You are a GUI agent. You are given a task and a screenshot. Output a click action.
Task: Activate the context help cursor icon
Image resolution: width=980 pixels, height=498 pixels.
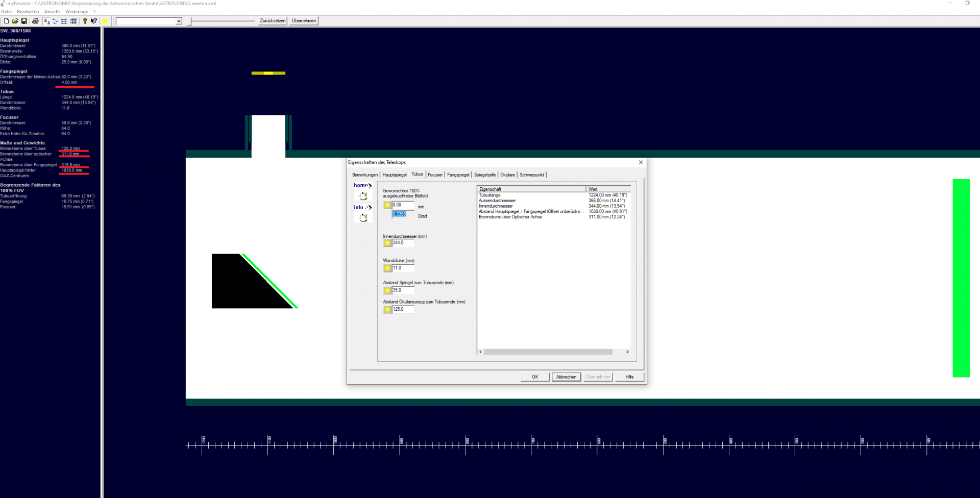click(94, 21)
